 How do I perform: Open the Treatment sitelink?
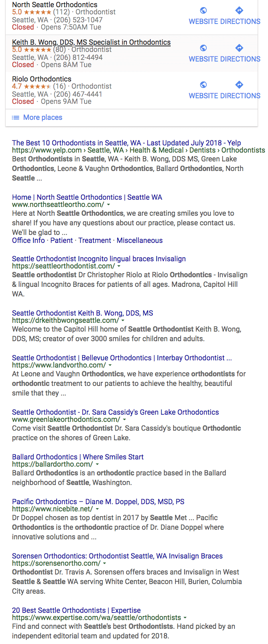pos(95,241)
